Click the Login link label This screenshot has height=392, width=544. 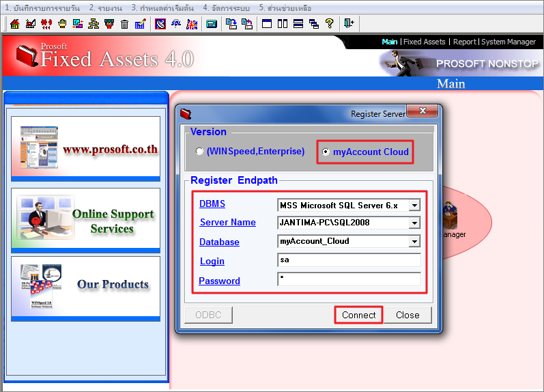[x=212, y=261]
